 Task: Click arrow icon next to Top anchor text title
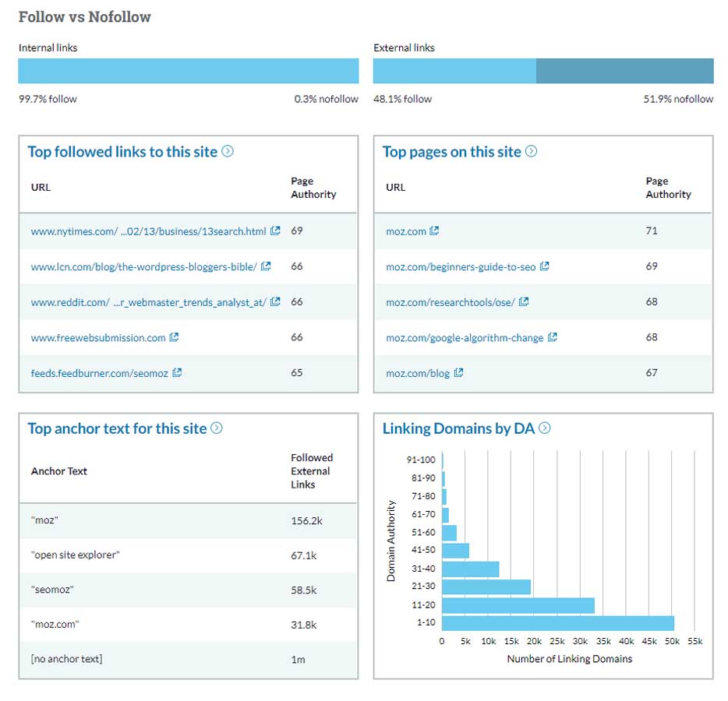pos(217,428)
